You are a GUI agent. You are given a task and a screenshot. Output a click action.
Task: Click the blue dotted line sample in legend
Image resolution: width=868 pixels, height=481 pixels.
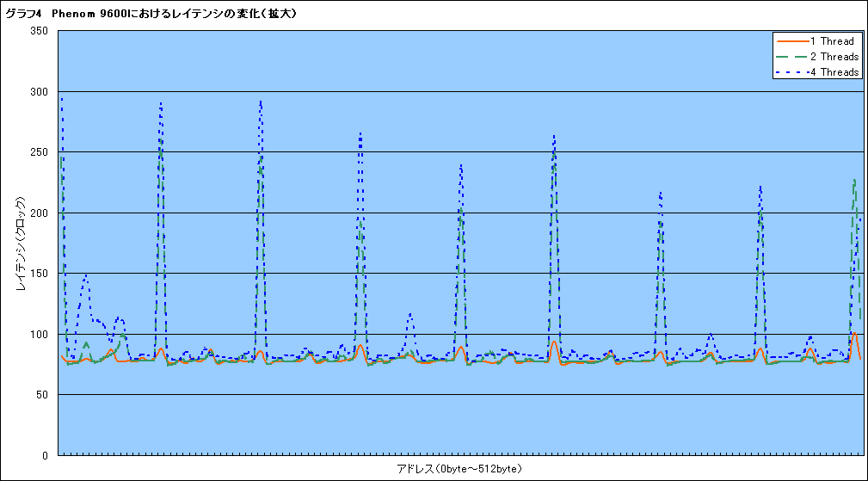point(792,72)
